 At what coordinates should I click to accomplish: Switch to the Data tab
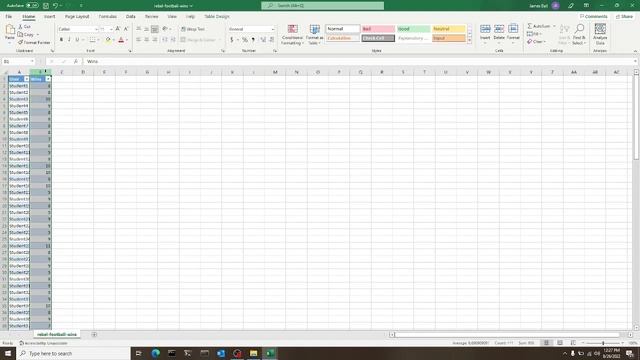pos(131,16)
